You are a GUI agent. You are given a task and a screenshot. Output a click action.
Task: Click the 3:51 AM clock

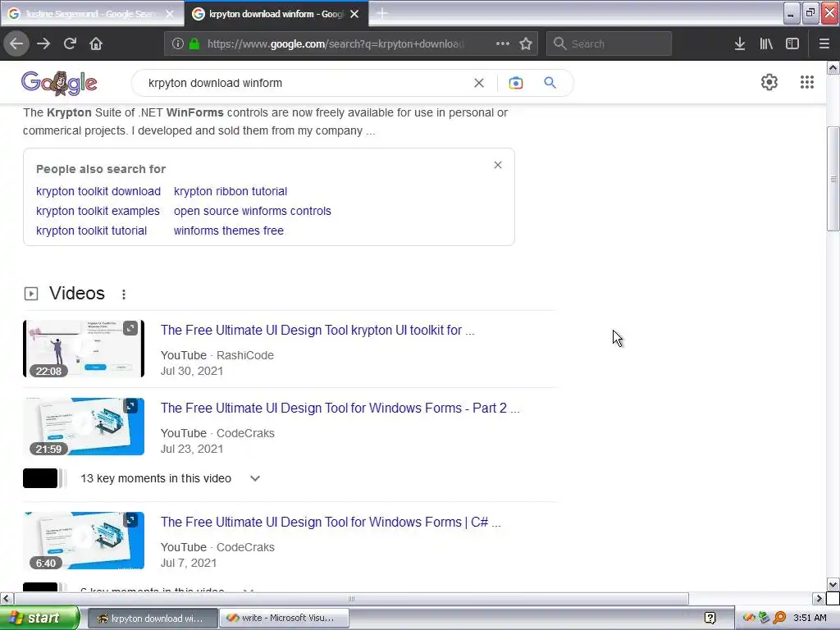pos(810,619)
